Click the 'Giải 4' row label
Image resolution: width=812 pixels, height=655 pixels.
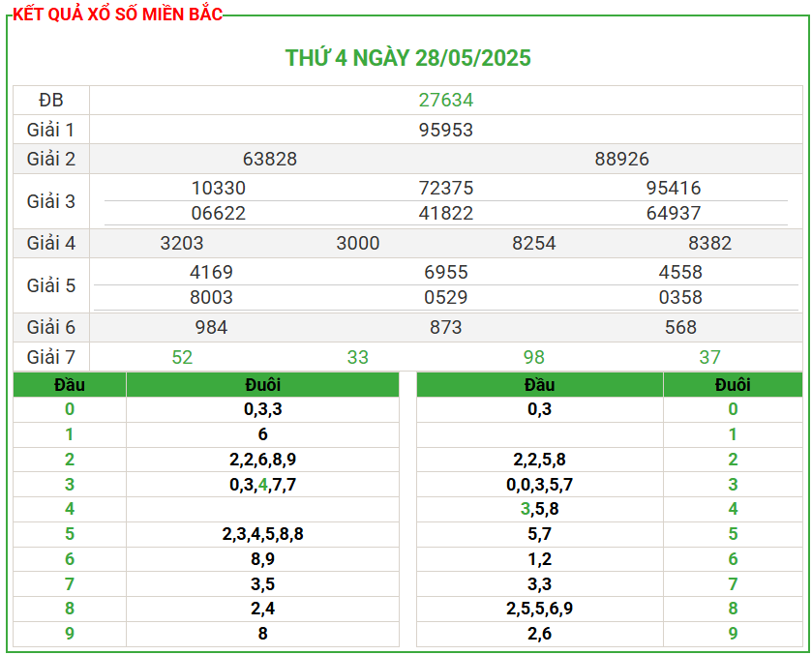(50, 243)
